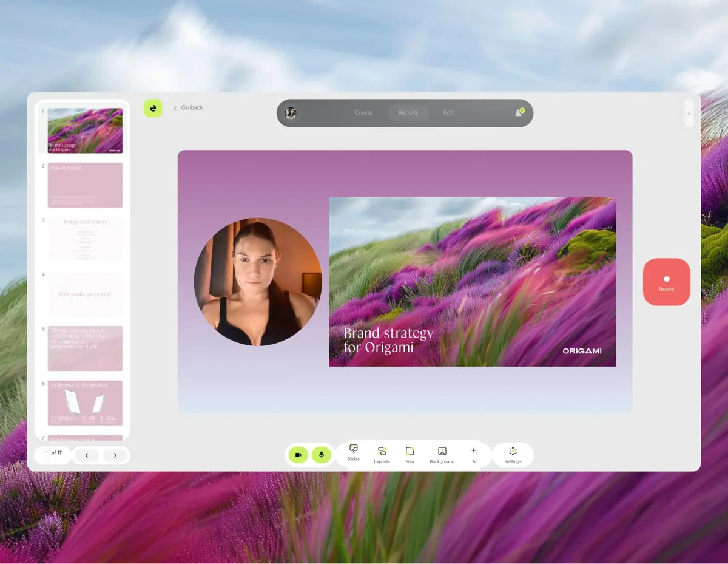Open the Size tool
Screen dimensions: 728x564
(409, 455)
